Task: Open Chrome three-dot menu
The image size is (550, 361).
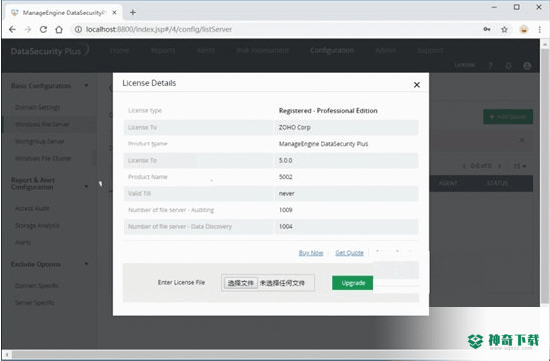Action: (x=539, y=29)
